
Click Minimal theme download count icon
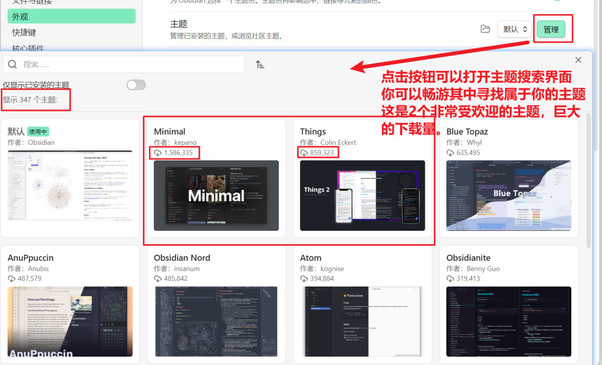pos(158,153)
